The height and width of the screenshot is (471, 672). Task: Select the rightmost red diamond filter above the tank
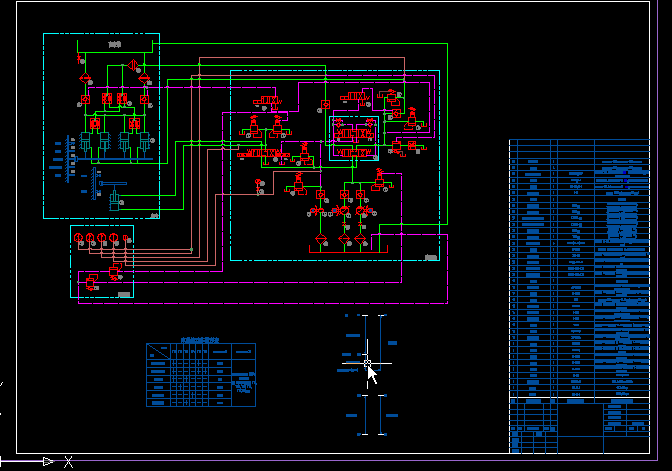click(360, 239)
